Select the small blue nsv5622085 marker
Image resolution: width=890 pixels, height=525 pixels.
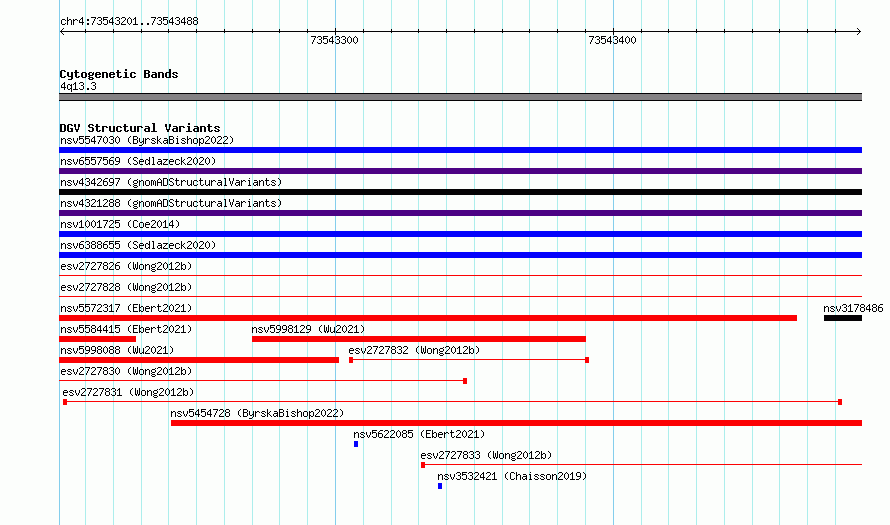(x=356, y=444)
